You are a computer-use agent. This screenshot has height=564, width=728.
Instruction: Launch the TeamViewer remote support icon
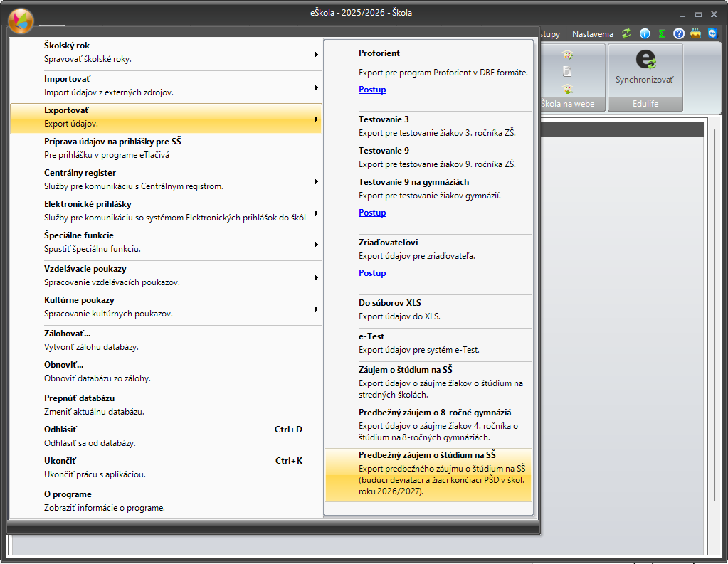712,33
